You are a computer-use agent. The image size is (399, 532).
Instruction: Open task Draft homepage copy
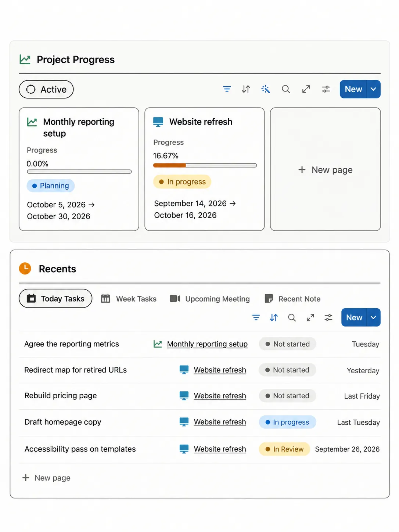pyautogui.click(x=63, y=422)
